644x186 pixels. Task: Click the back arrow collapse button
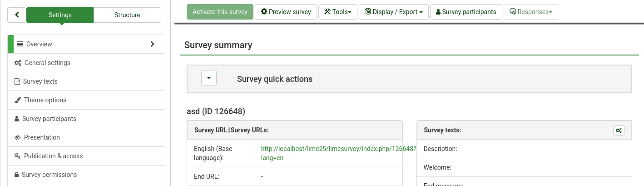click(x=17, y=15)
